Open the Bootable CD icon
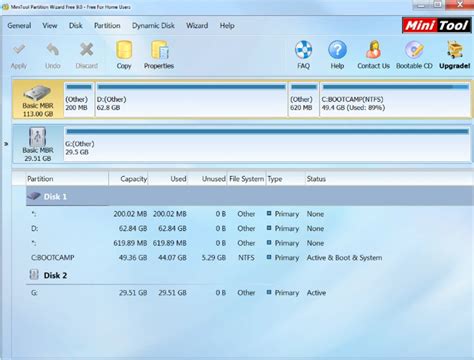The height and width of the screenshot is (360, 474). tap(414, 50)
